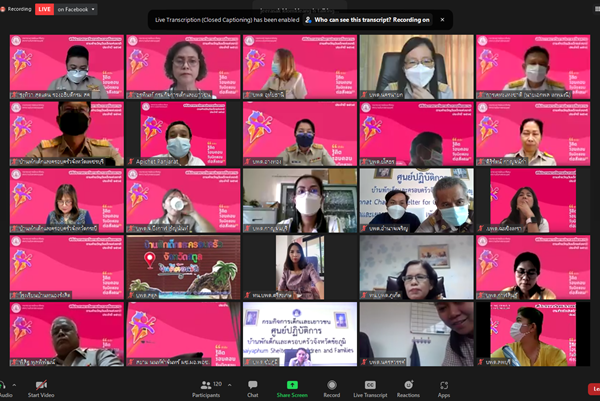The width and height of the screenshot is (600, 401).
Task: Select tile of man wearing black mask in uniform
Action: [67, 134]
